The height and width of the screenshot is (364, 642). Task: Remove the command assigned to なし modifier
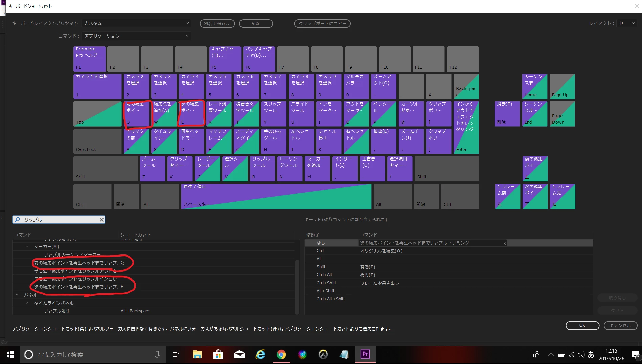[504, 243]
